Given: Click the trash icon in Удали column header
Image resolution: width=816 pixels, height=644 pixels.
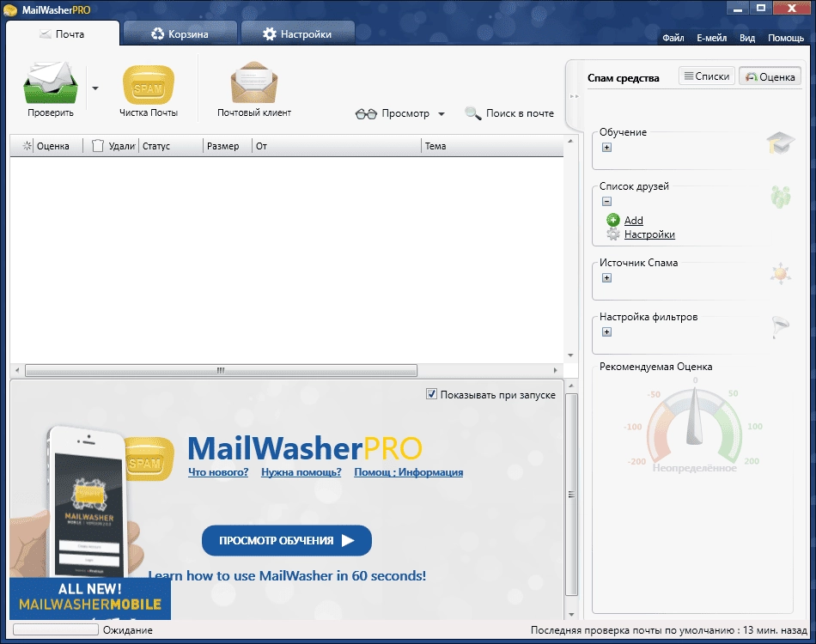Looking at the screenshot, I should (98, 146).
